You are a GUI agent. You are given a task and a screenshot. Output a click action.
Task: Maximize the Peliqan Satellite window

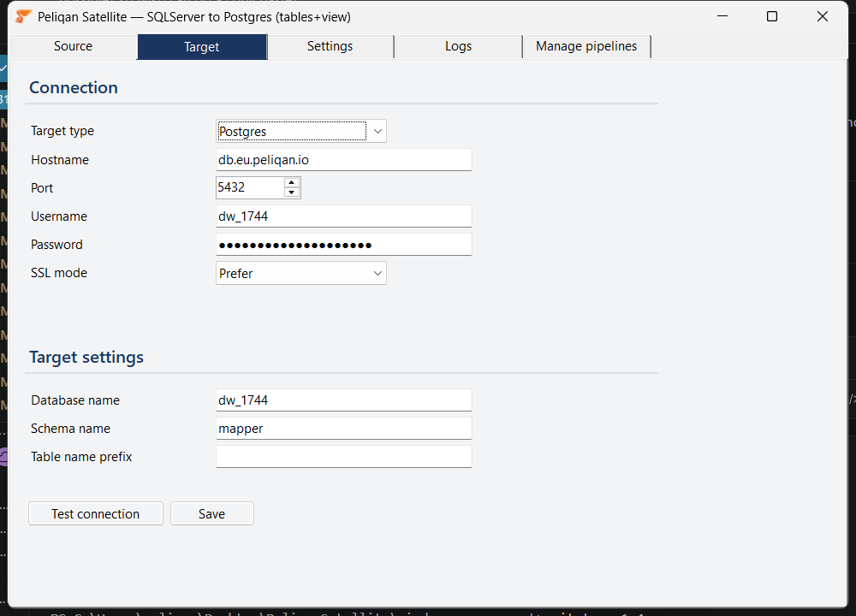point(772,16)
